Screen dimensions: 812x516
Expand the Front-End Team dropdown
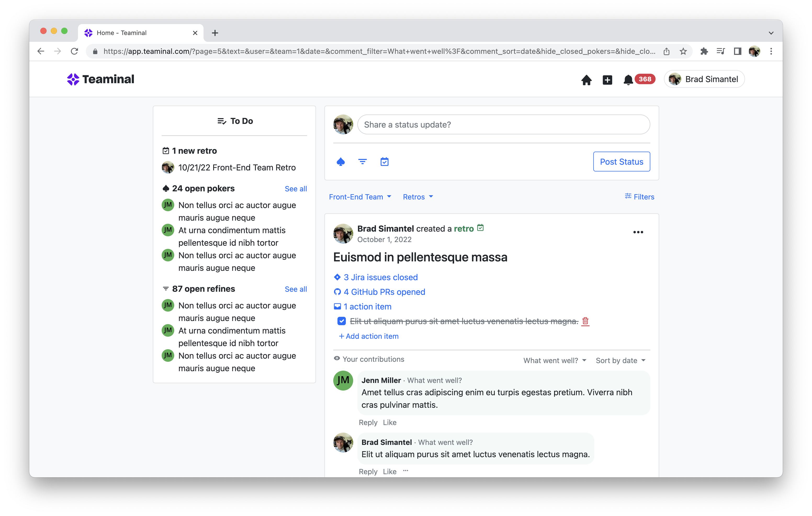(x=360, y=197)
